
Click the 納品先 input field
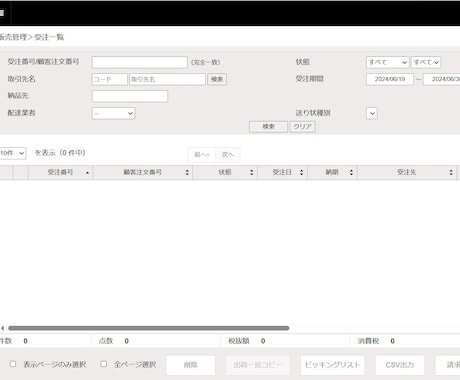coord(130,96)
